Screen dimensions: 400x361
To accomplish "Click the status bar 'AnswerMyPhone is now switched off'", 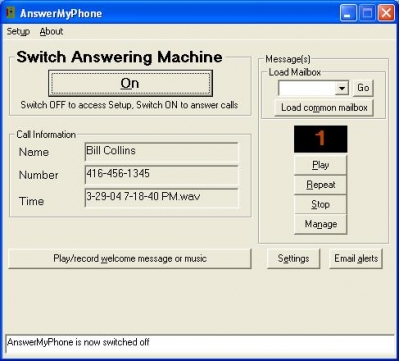I will click(200, 345).
